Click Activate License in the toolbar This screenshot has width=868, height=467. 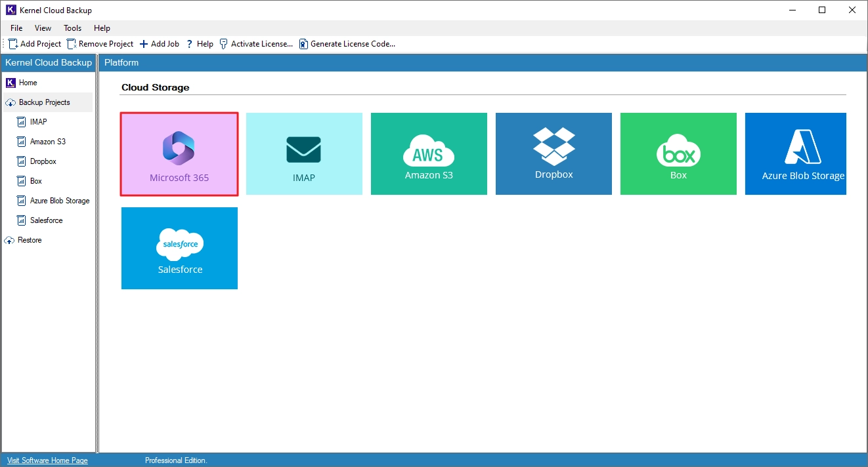pyautogui.click(x=256, y=44)
